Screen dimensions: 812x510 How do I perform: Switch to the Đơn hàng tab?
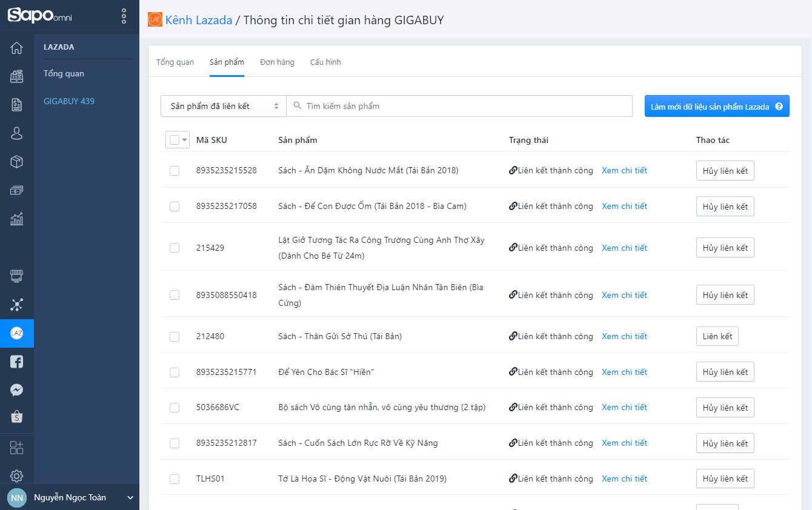pyautogui.click(x=277, y=61)
